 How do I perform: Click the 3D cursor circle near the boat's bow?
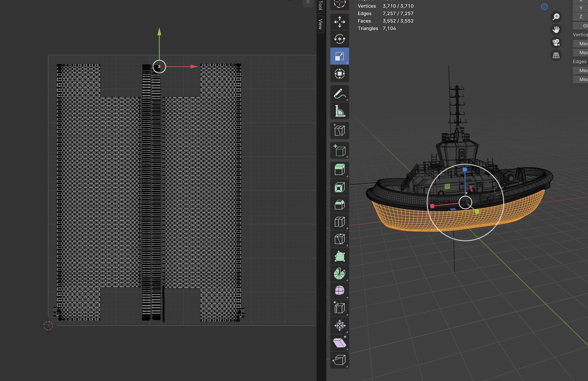point(498,191)
